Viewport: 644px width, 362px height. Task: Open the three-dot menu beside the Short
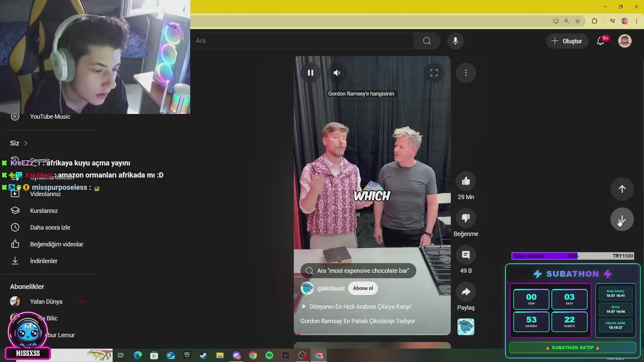pos(466,73)
